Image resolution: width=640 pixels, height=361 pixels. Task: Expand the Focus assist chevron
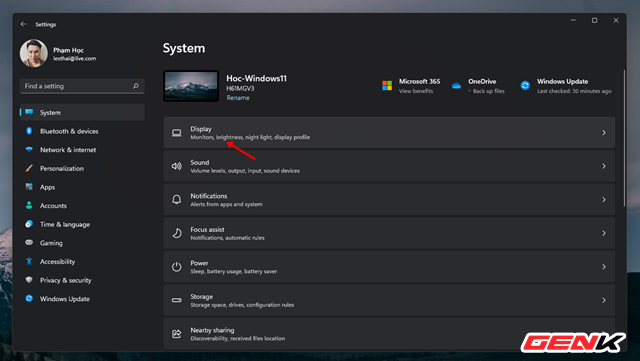click(x=604, y=233)
